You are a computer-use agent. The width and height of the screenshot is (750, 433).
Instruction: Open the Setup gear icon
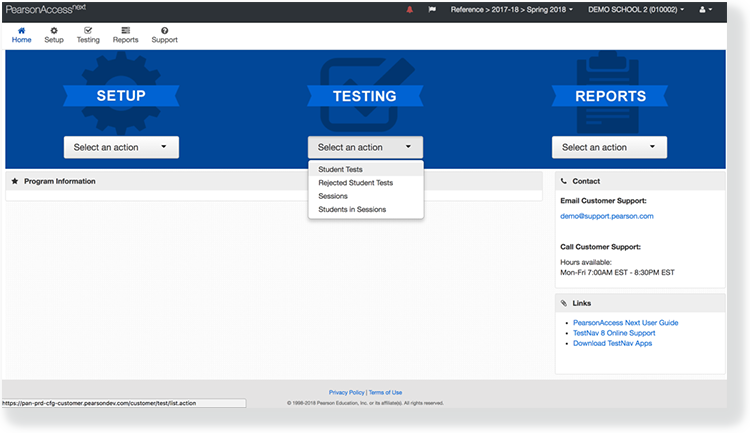pyautogui.click(x=53, y=31)
